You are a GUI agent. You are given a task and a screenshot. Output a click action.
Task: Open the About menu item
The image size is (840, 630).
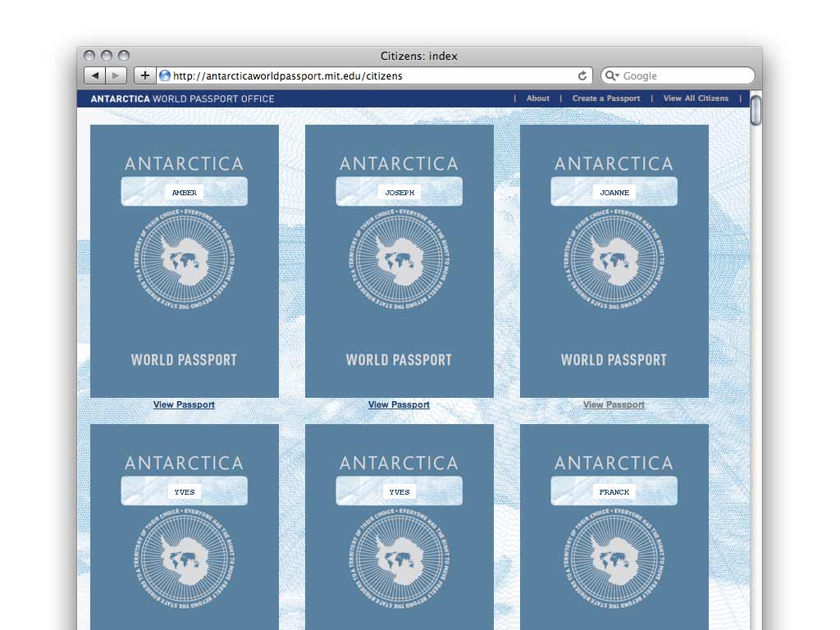pos(538,98)
